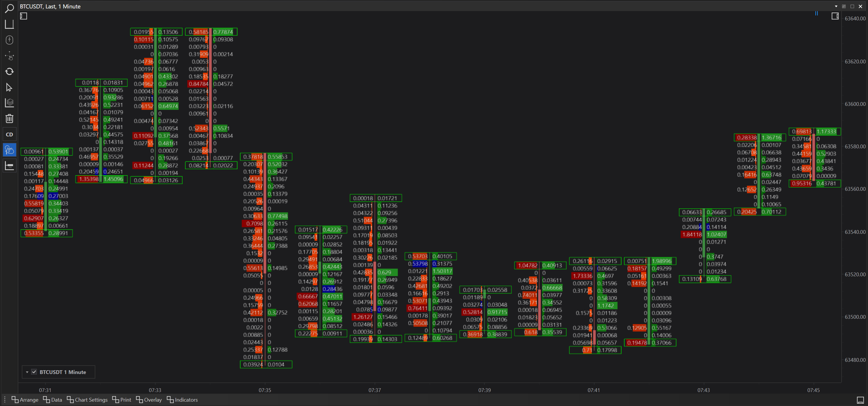Expand the left panel toggle icon

(x=23, y=16)
